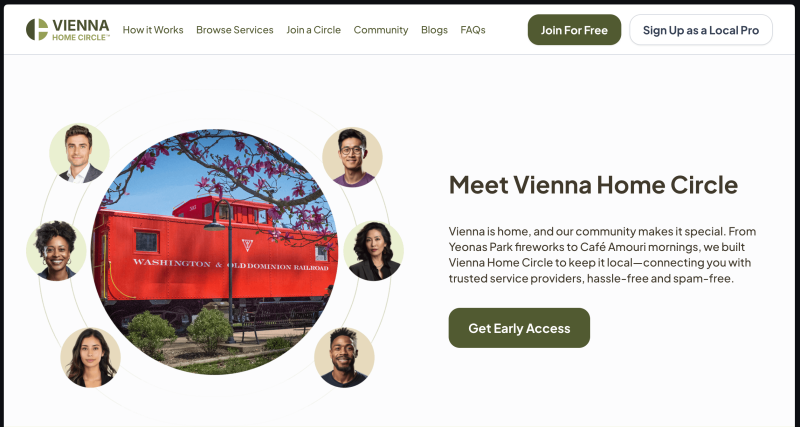This screenshot has width=800, height=427.
Task: Click the Vienna community description paragraph
Action: pyautogui.click(x=602, y=255)
